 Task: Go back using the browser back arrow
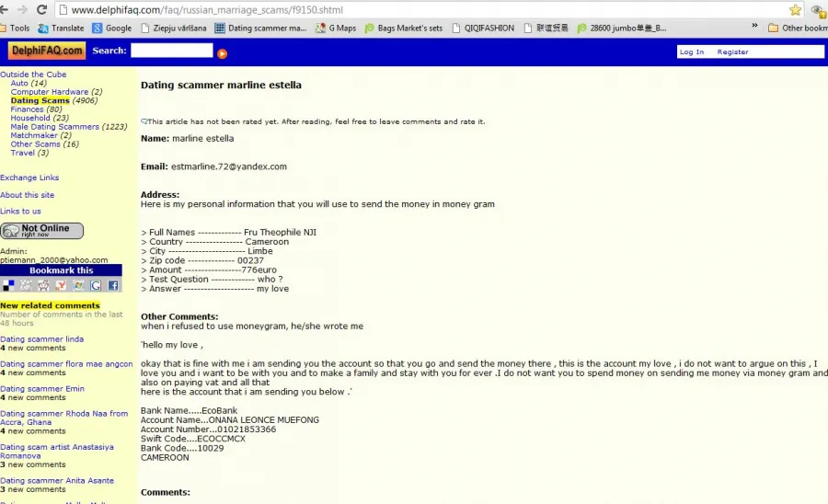point(5,9)
